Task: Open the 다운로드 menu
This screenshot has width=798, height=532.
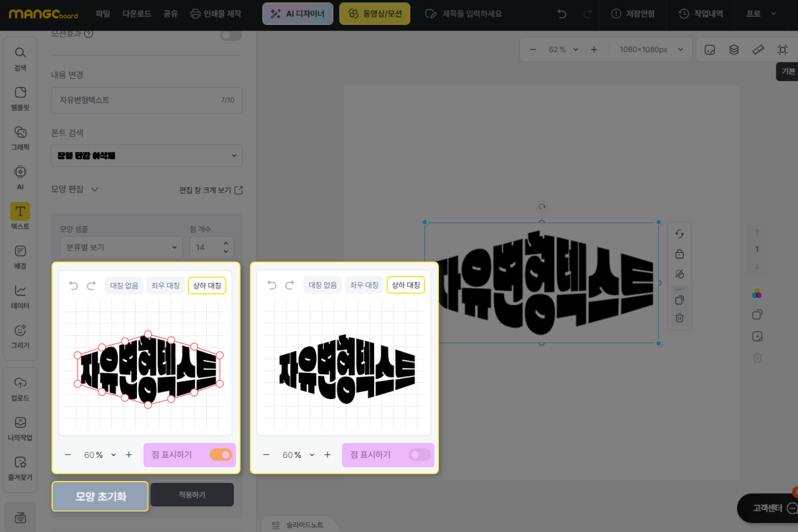Action: click(137, 14)
